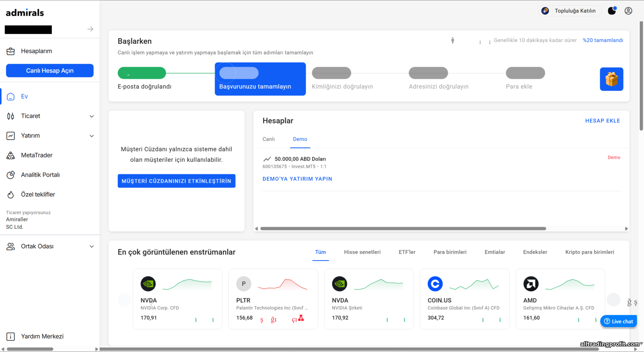Open Özel teklifler flame icon
644x352 pixels.
coord(11,194)
